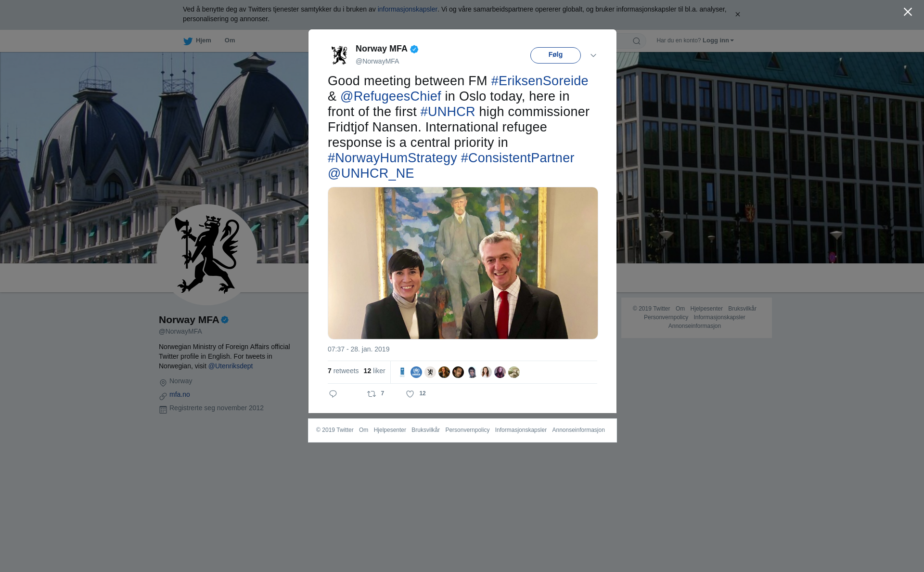The width and height of the screenshot is (924, 572).
Task: Click the Twitter bird Hjem icon
Action: coord(188,41)
